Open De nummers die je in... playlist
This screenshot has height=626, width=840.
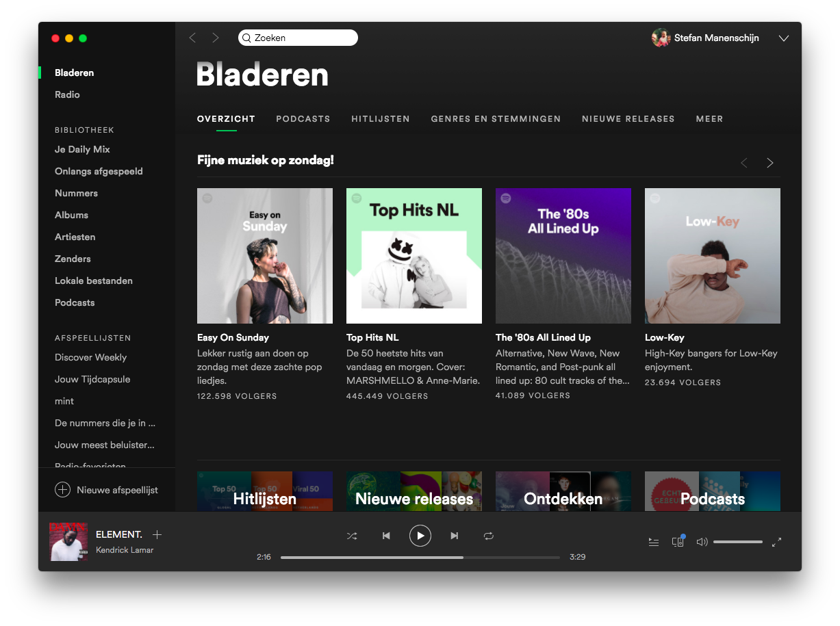click(105, 423)
